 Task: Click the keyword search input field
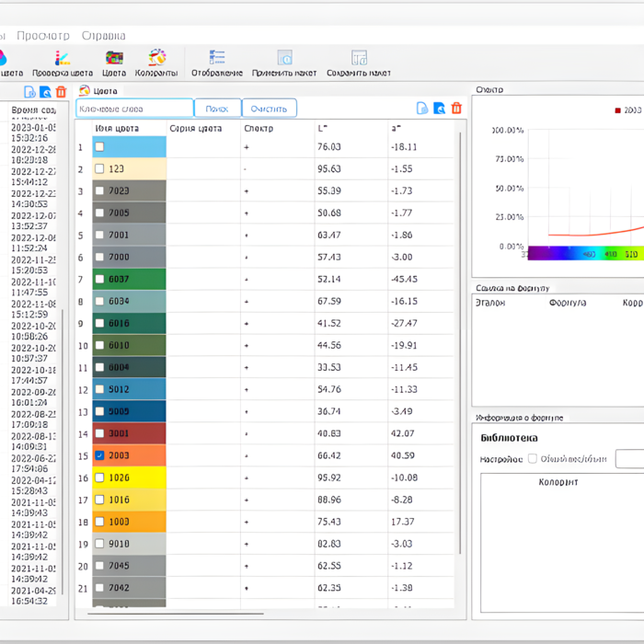(134, 109)
